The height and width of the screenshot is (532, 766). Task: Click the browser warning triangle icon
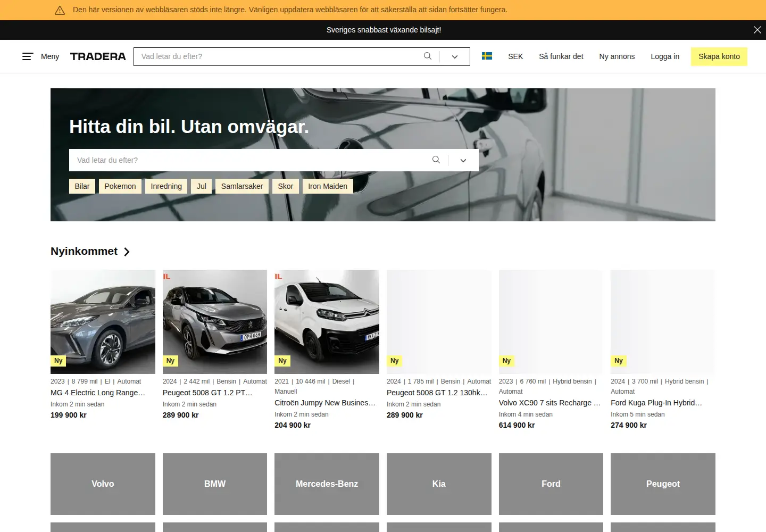point(60,10)
